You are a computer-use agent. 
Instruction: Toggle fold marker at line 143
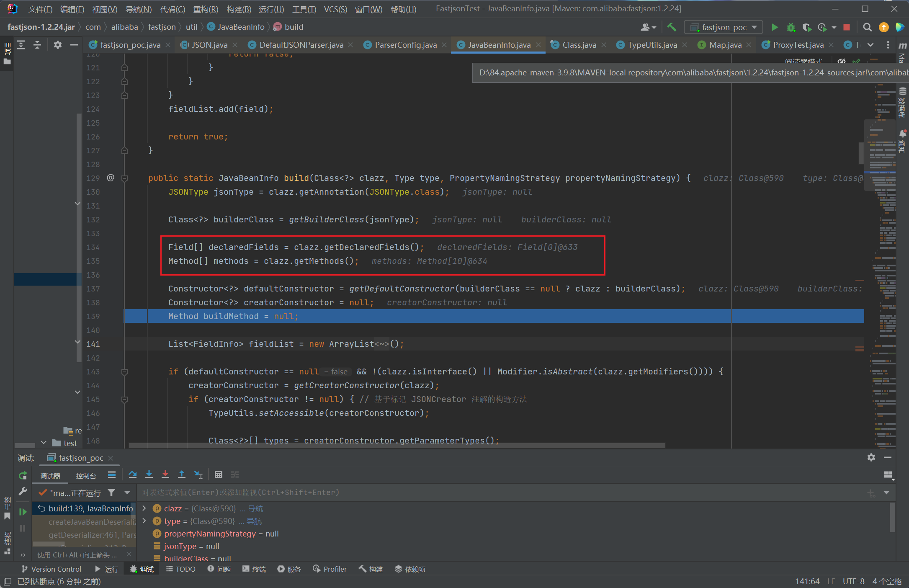(x=124, y=372)
